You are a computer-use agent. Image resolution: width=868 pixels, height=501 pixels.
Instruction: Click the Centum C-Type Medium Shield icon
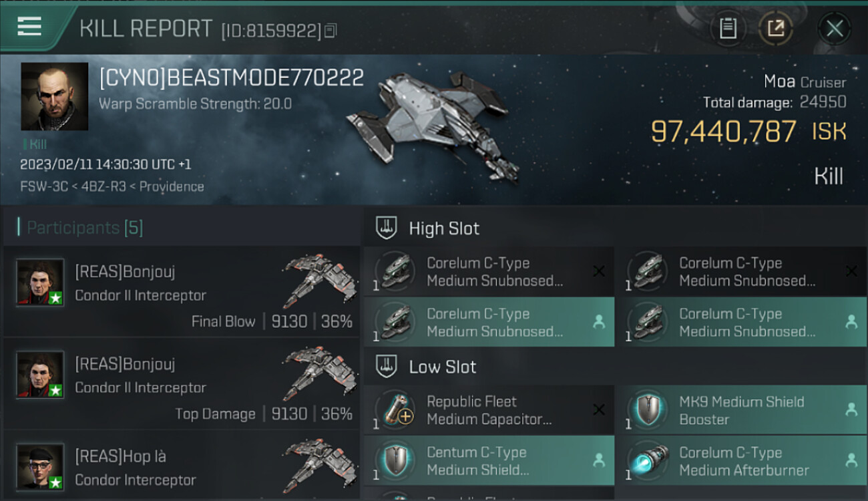tap(394, 461)
